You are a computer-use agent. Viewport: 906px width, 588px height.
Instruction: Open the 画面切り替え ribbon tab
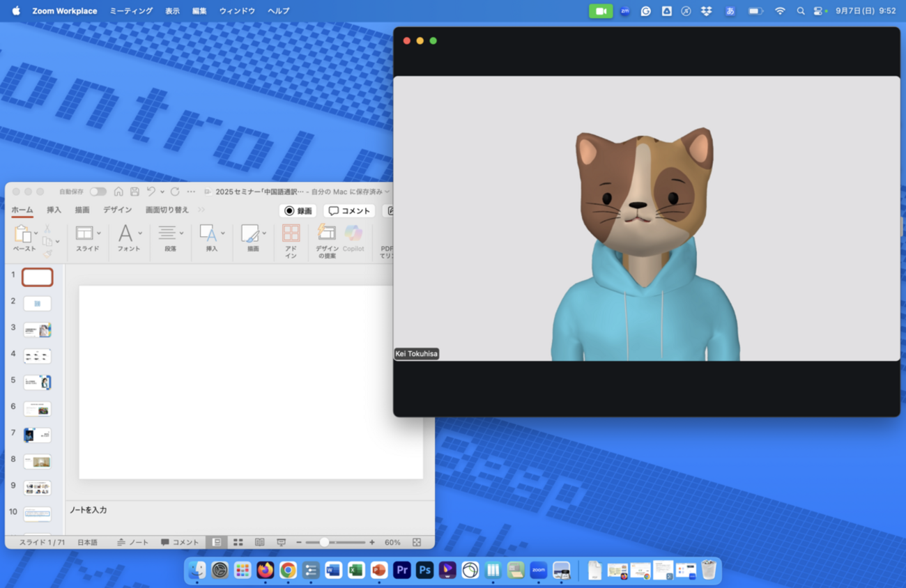[167, 210]
